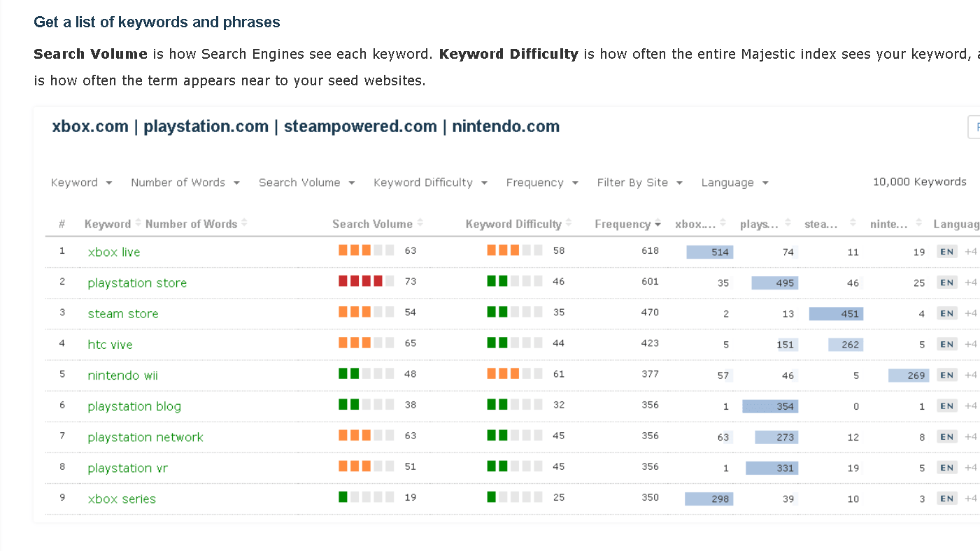Click the volume bar indicator for playstation network
The width and height of the screenshot is (980, 551).
(363, 436)
